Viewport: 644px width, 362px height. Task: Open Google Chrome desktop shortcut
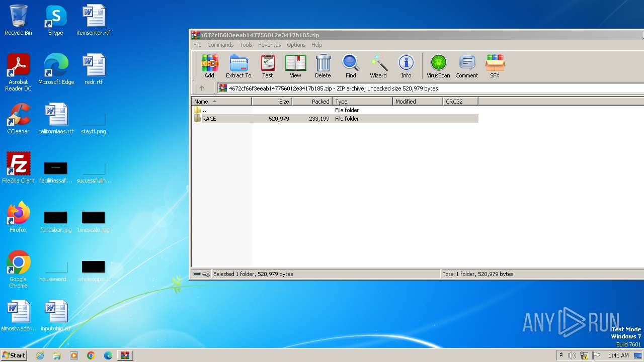tap(18, 269)
